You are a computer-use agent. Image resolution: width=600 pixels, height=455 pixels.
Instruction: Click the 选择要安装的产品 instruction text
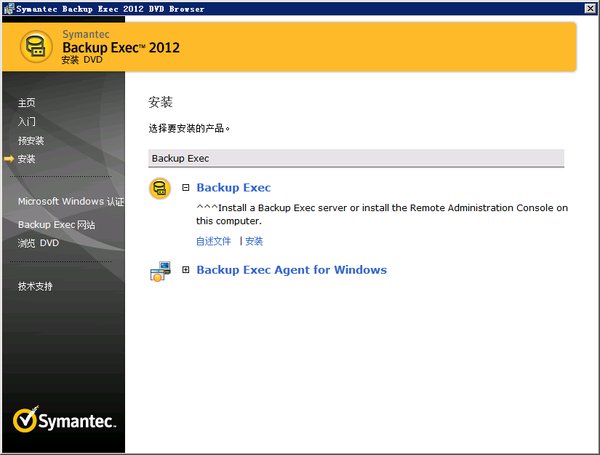click(x=189, y=128)
